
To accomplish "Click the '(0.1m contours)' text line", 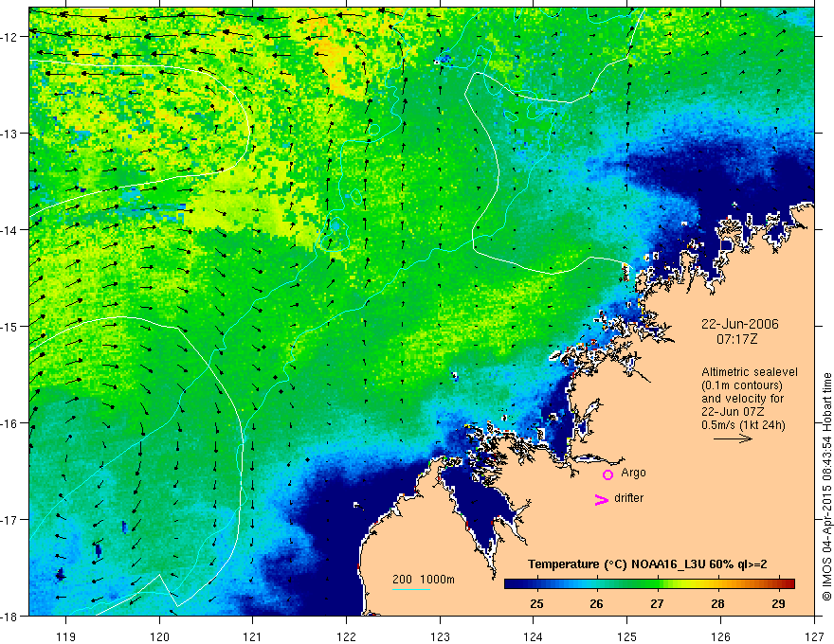I will click(742, 385).
